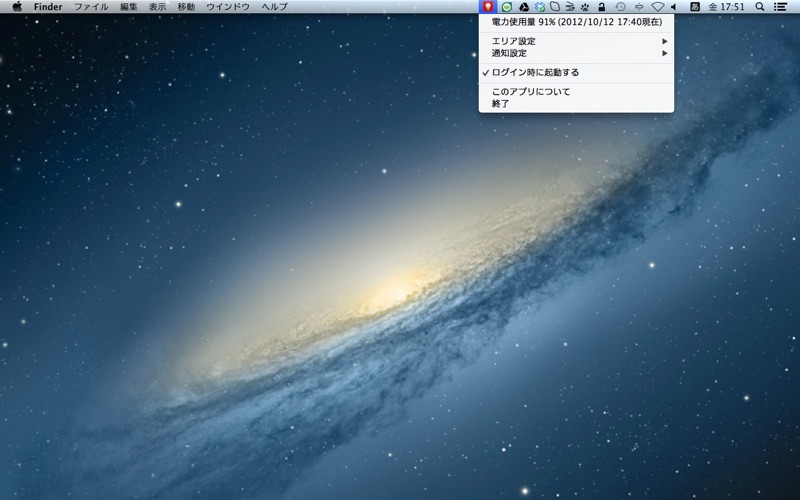Click the paw print menu bar icon
This screenshot has height=500, width=800.
(585, 7)
